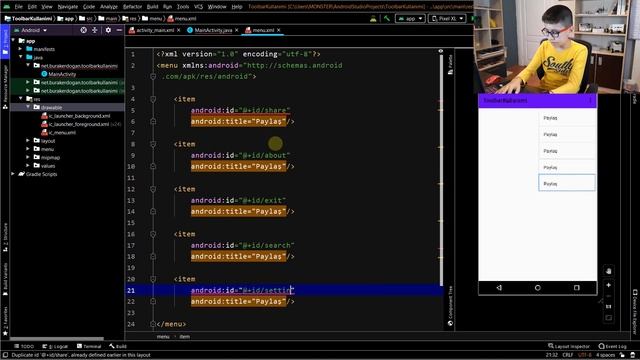Expand the manifests folder

pyautogui.click(x=20, y=49)
